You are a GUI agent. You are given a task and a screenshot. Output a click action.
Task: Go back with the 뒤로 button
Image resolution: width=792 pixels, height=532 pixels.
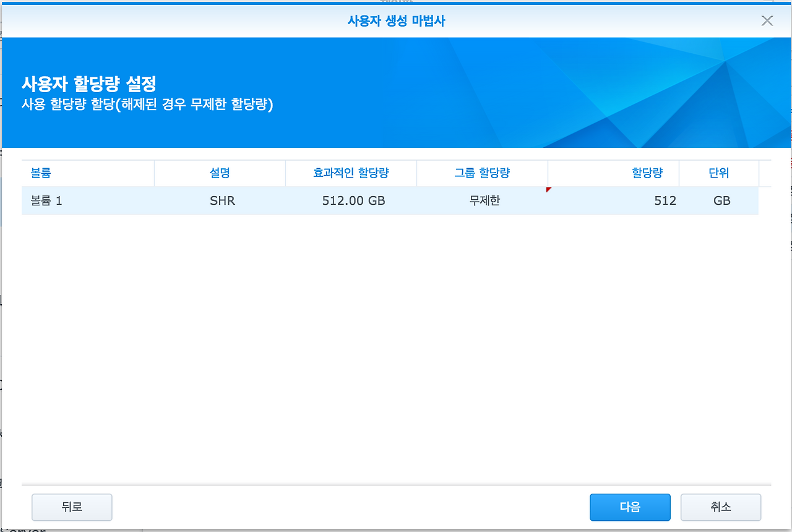tap(72, 507)
